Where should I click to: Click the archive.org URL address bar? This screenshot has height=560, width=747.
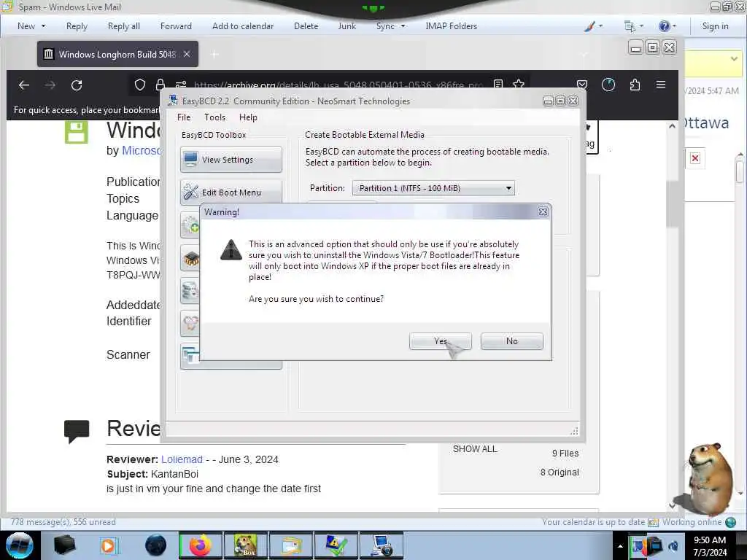[x=338, y=85]
